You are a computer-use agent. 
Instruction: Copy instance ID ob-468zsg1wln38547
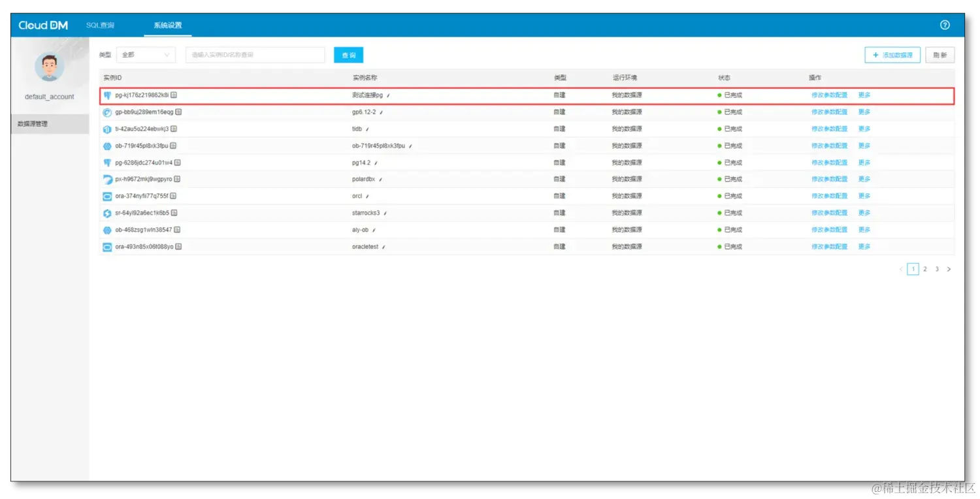pos(177,230)
